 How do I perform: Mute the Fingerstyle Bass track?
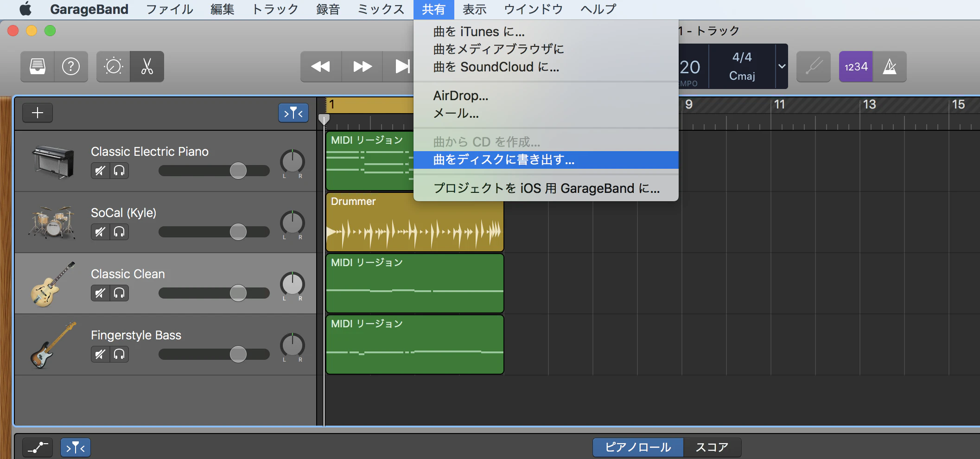pyautogui.click(x=100, y=354)
